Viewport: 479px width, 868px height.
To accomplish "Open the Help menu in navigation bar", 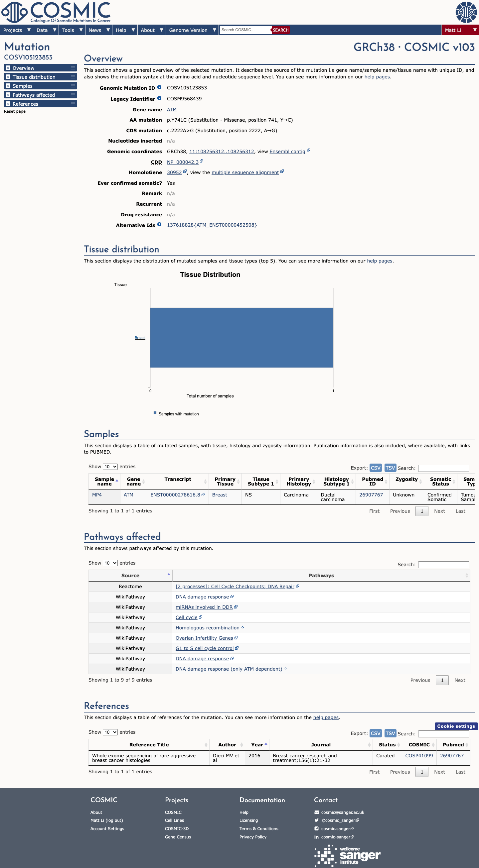I will point(125,30).
